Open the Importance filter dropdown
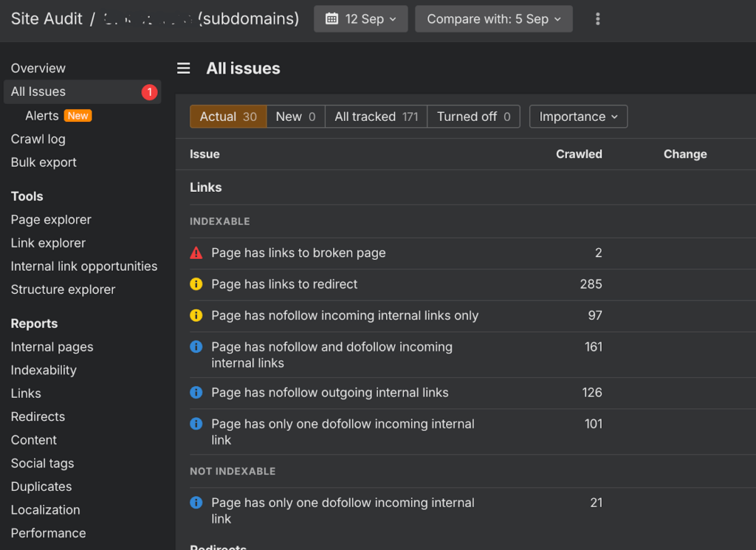Image resolution: width=756 pixels, height=550 pixels. 578,117
